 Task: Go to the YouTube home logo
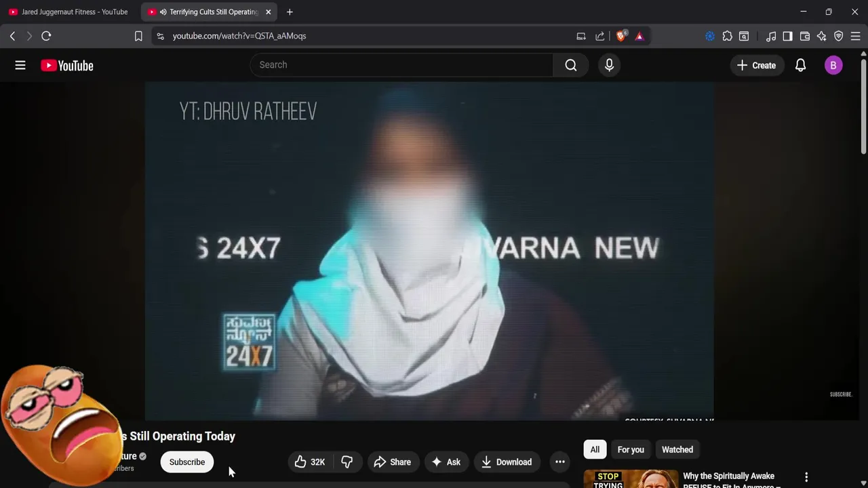point(66,65)
